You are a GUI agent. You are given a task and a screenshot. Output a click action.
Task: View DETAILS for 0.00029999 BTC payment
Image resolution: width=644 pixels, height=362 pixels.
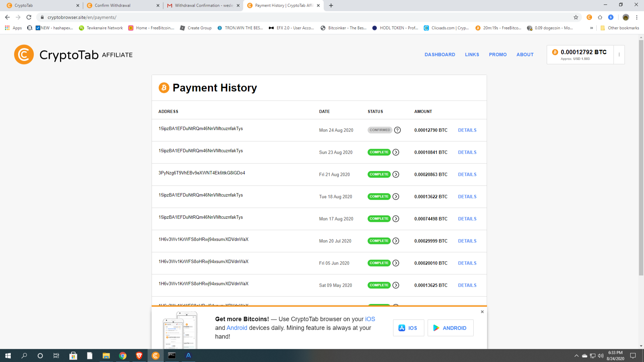467,241
